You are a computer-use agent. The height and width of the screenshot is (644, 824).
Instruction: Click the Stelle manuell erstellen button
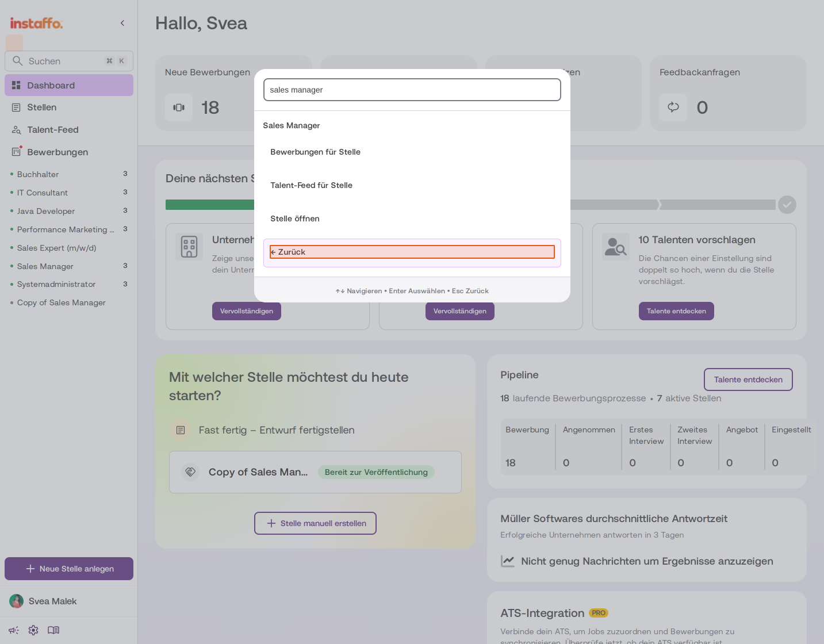pyautogui.click(x=315, y=523)
